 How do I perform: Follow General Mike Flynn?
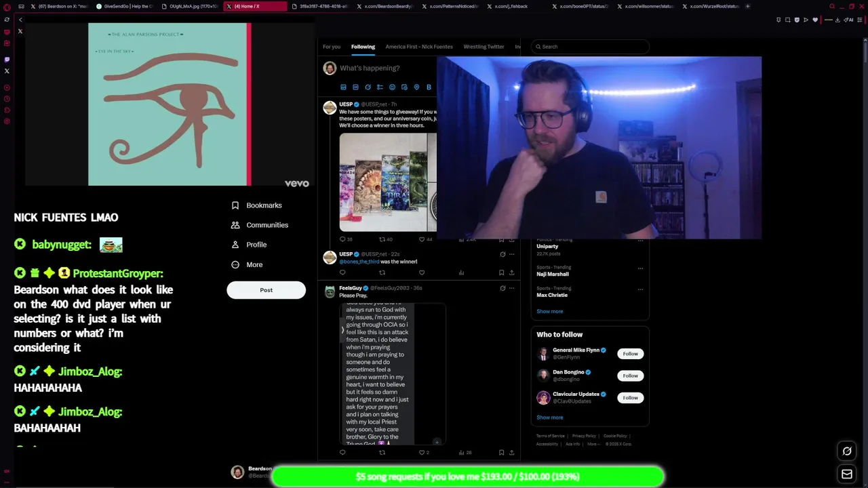coord(630,354)
